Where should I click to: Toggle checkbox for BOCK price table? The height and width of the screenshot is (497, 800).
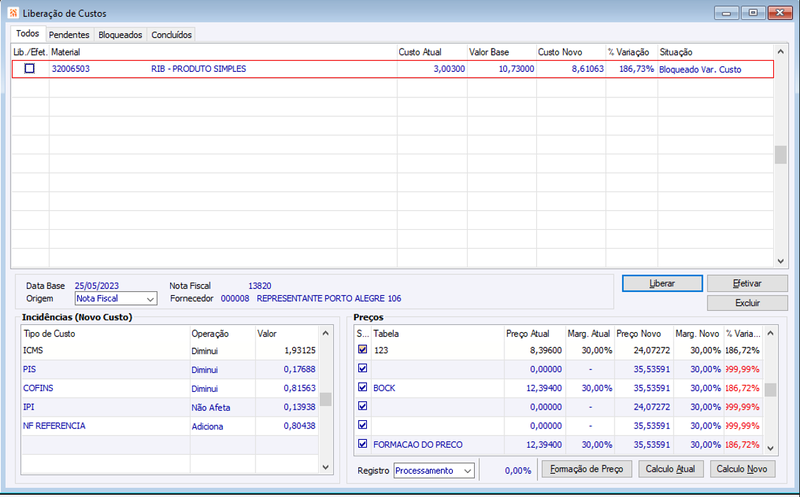362,387
